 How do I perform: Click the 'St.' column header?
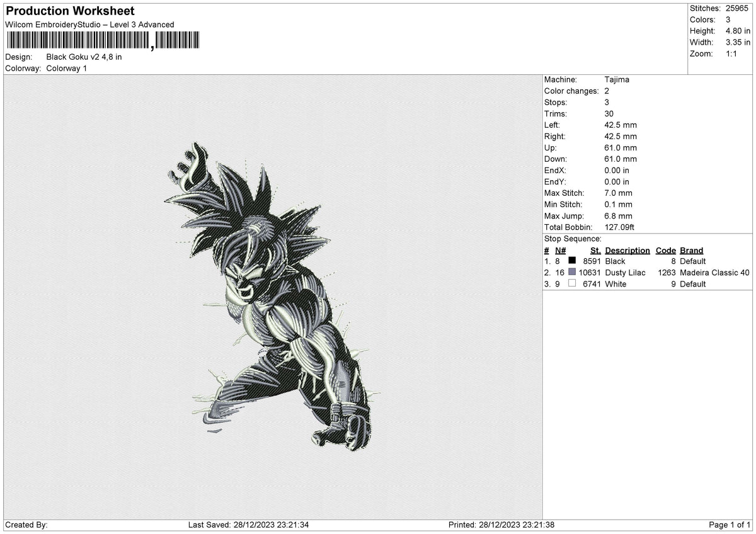tap(595, 250)
